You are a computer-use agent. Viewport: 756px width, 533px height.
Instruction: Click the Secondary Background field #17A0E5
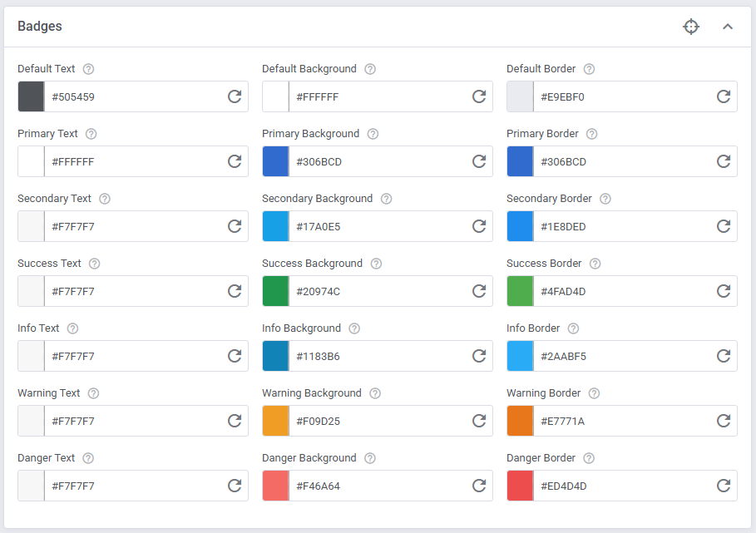click(378, 226)
